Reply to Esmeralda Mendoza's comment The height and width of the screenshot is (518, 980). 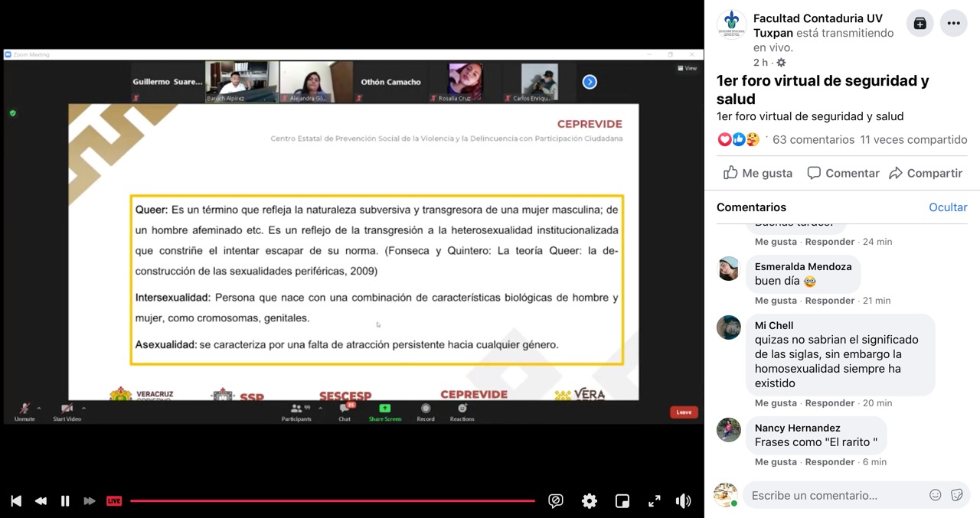click(x=829, y=301)
